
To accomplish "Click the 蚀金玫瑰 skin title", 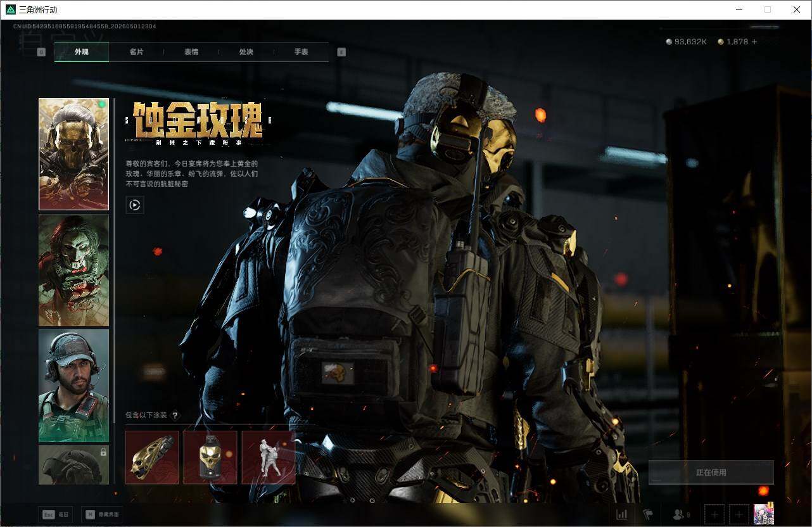I will click(x=198, y=120).
